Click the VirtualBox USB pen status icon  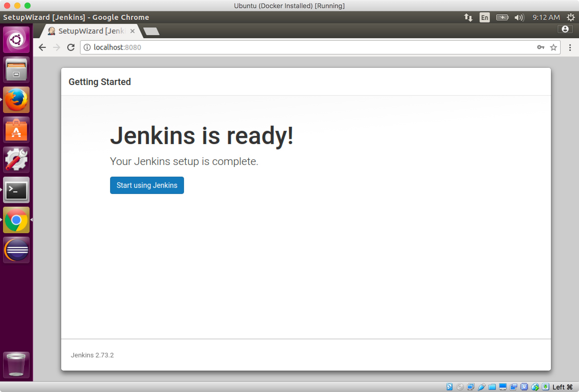tap(481, 387)
